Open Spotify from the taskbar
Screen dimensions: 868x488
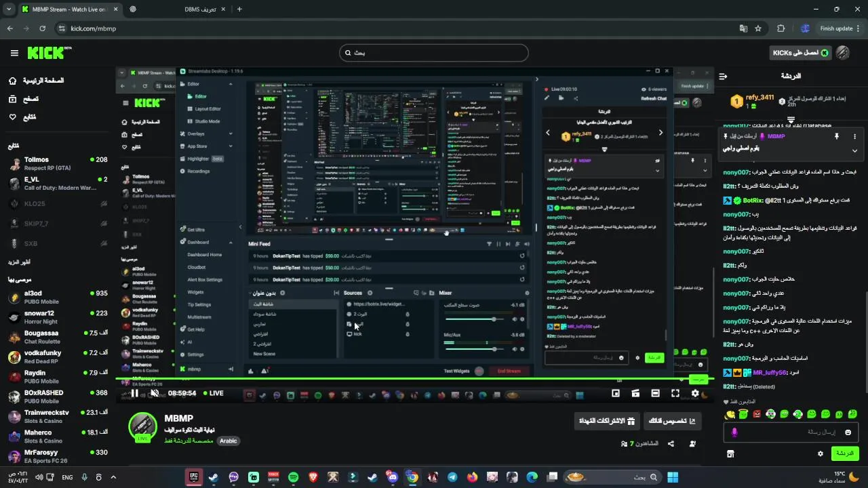[293, 477]
